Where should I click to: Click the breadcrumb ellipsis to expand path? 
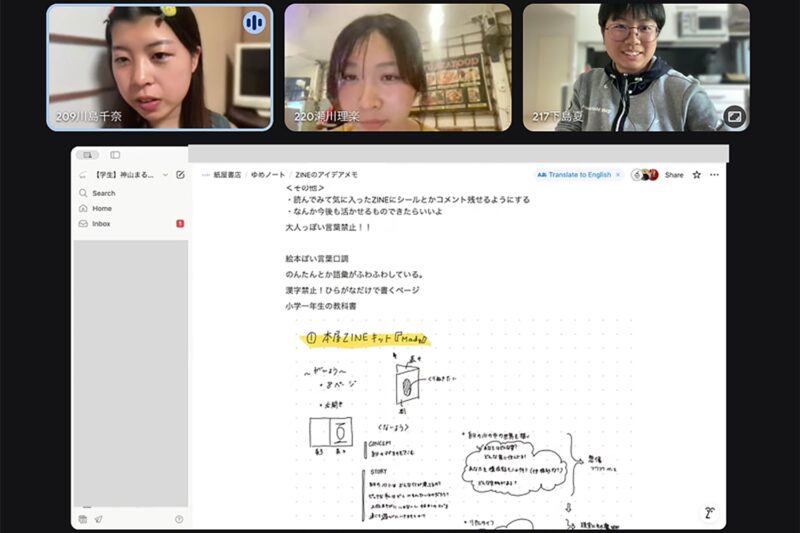coord(206,174)
